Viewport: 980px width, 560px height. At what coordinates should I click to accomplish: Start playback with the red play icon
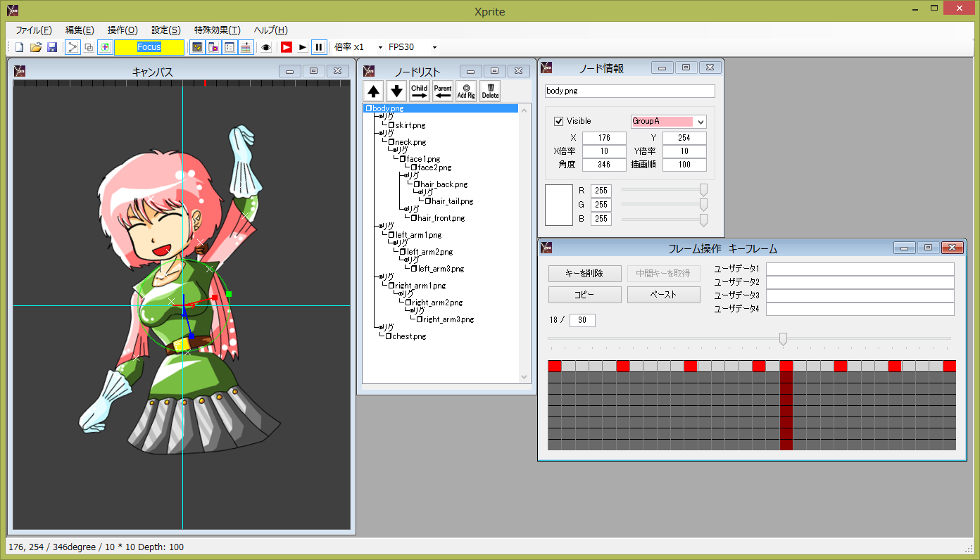pyautogui.click(x=286, y=47)
